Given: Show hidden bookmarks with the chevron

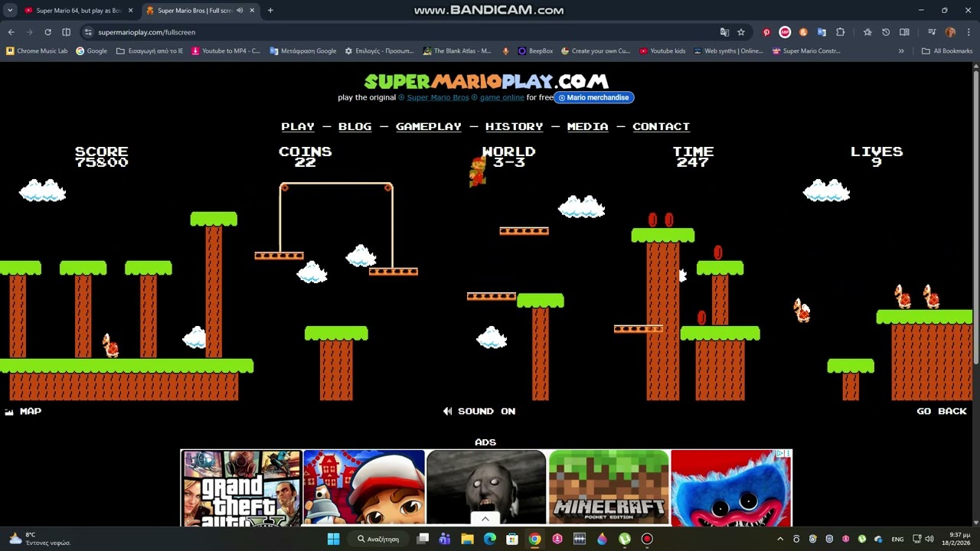Looking at the screenshot, I should 901,51.
